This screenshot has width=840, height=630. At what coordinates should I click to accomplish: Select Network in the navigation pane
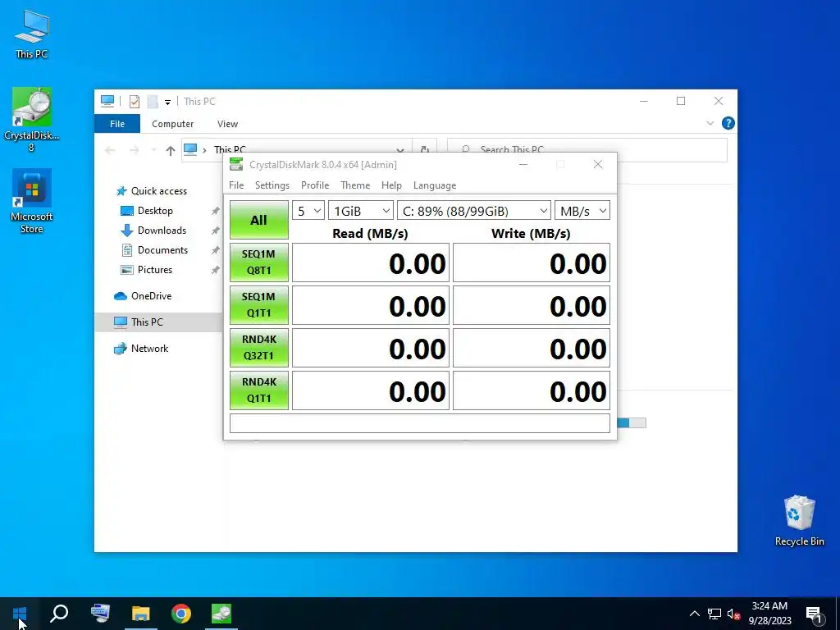point(141,348)
